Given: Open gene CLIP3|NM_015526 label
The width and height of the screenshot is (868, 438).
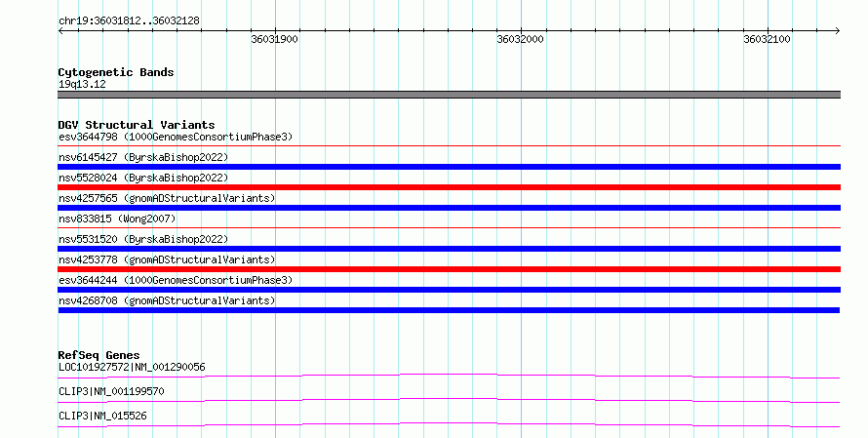Looking at the screenshot, I should (102, 416).
